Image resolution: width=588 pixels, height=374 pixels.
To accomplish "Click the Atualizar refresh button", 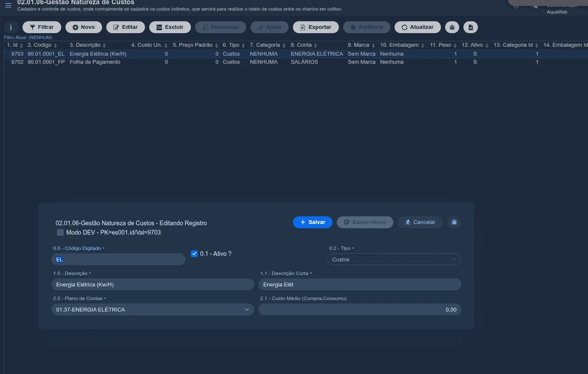I will pos(418,27).
